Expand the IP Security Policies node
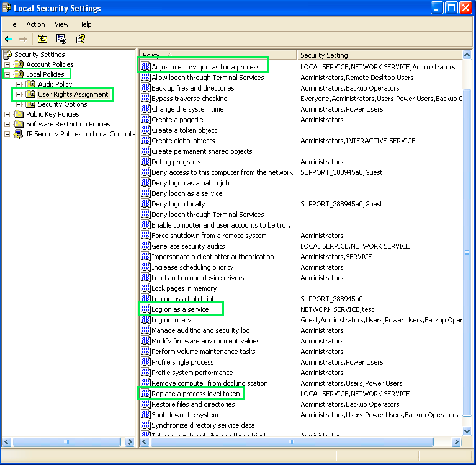Screen dimensions: 476x465 tap(7, 134)
